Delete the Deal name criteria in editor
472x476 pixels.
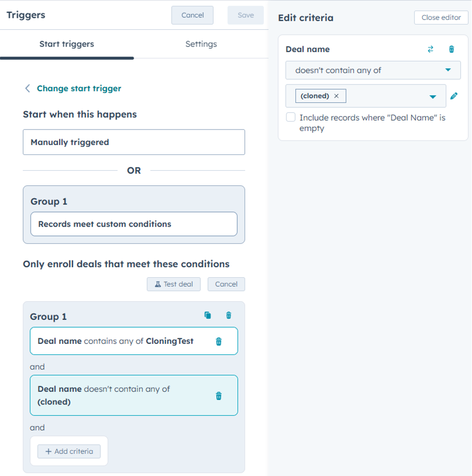(x=452, y=49)
